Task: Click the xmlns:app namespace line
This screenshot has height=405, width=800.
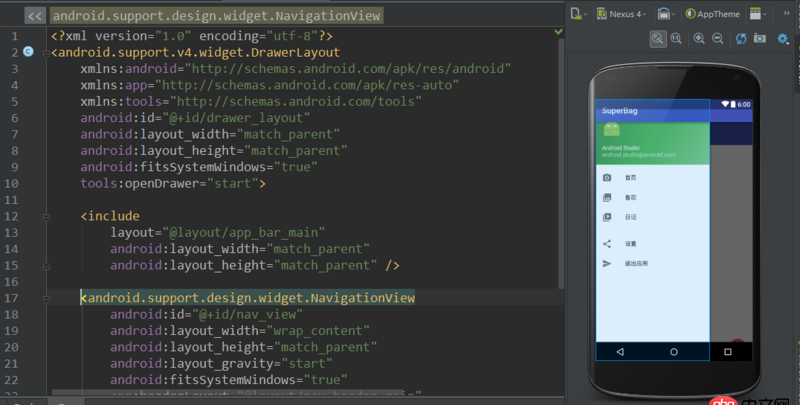Action: tap(269, 85)
